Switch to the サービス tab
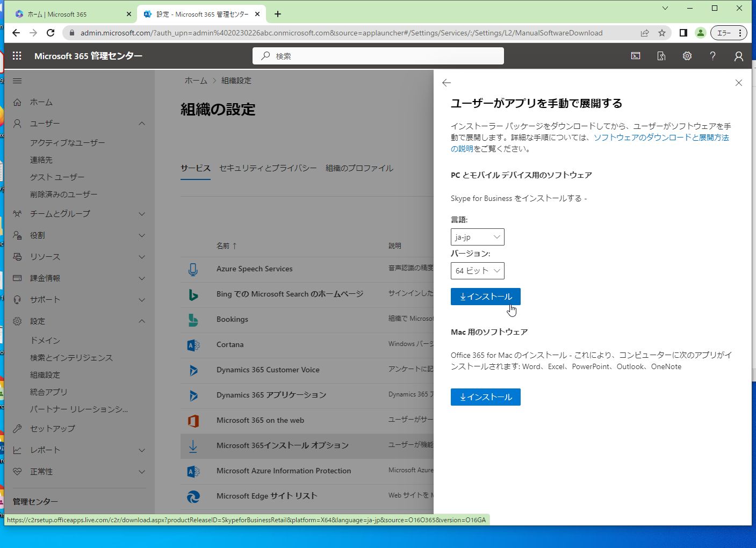Viewport: 756px width, 548px height. coord(196,168)
